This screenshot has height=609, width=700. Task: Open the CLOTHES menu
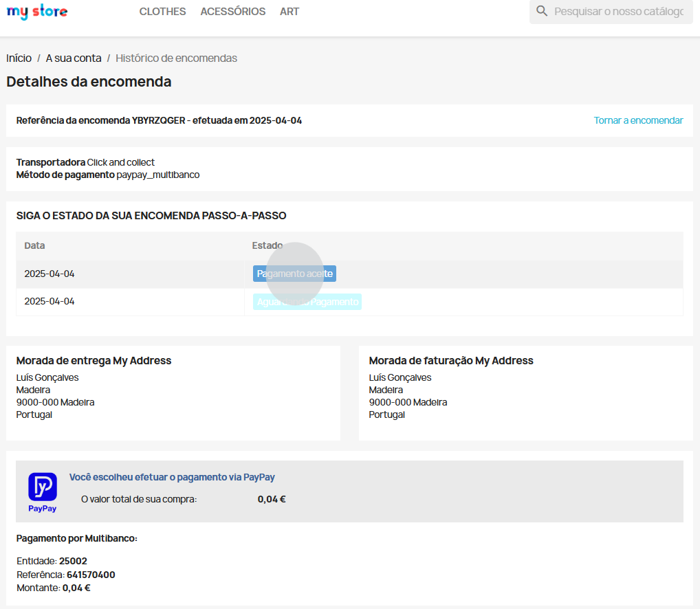[162, 12]
